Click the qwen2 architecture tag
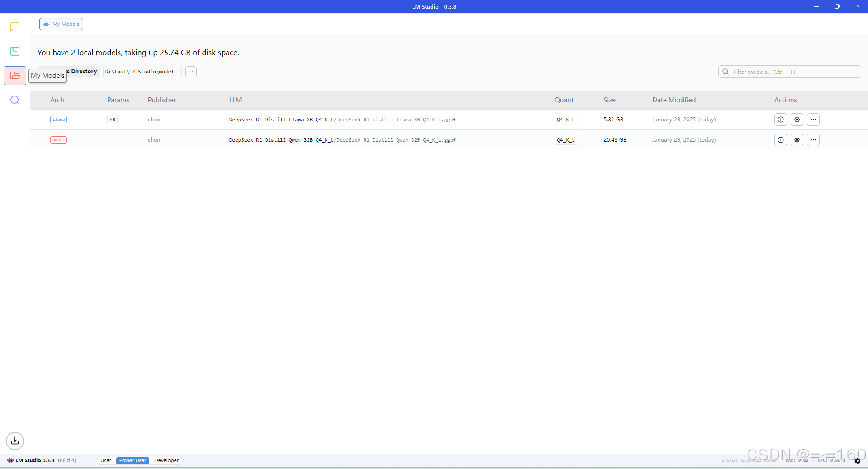Viewport: 868px width, 469px height. [58, 140]
